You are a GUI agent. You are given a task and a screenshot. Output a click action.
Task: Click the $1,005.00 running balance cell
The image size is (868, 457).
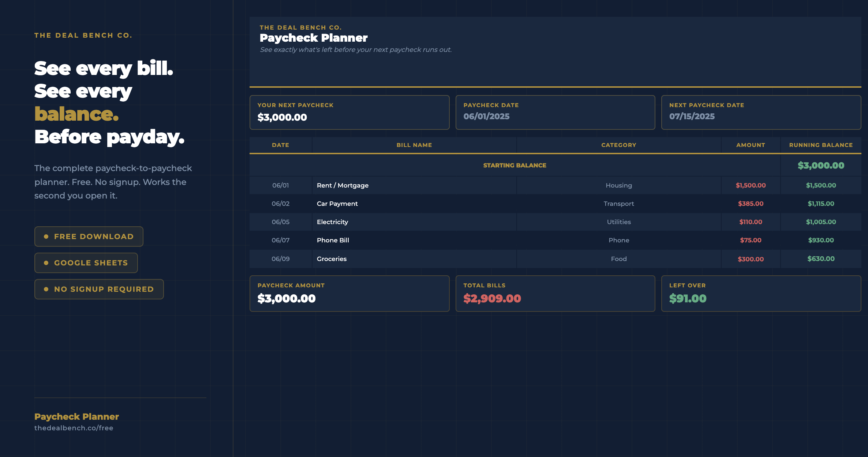[x=821, y=222]
